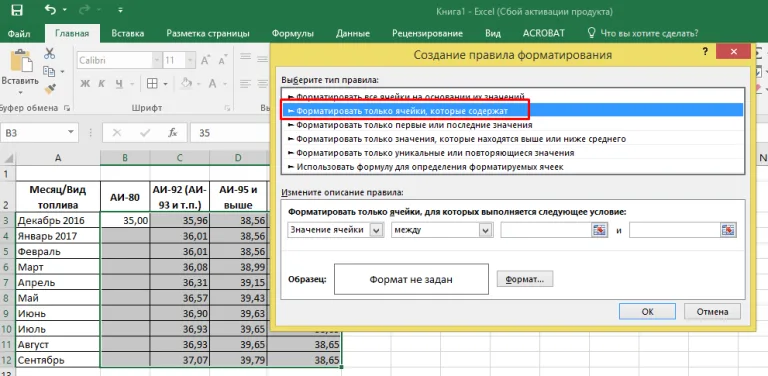Switch to the Формулы tab
Screen dimensions: 768x376
(293, 33)
